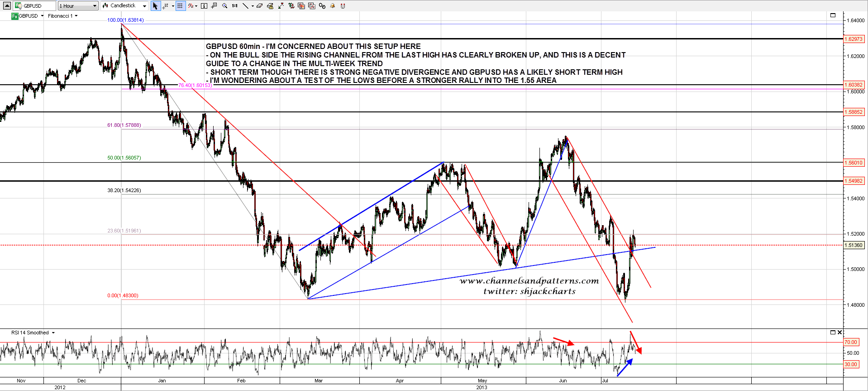This screenshot has height=391, width=868.
Task: Click the 1.51360 current price marker
Action: tap(854, 245)
